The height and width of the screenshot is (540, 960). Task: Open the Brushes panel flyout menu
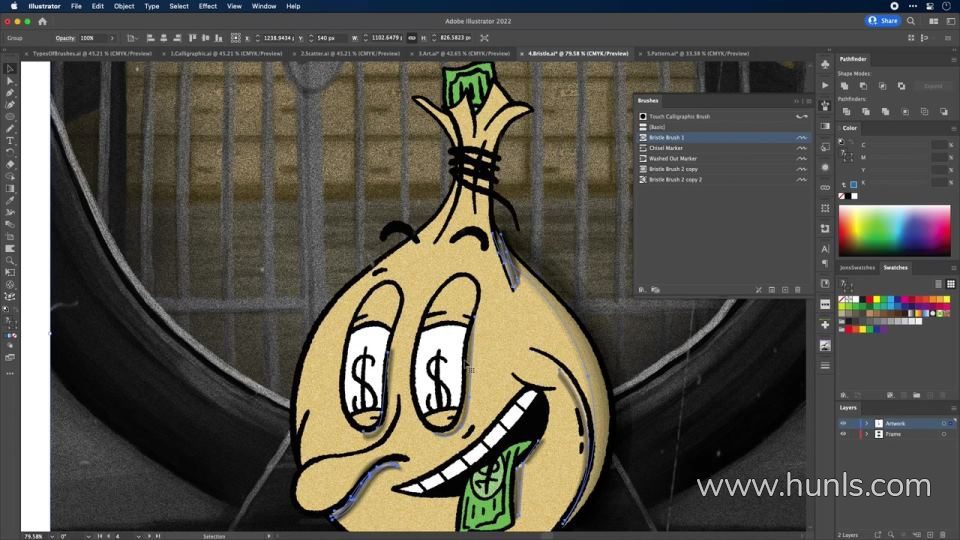(809, 101)
